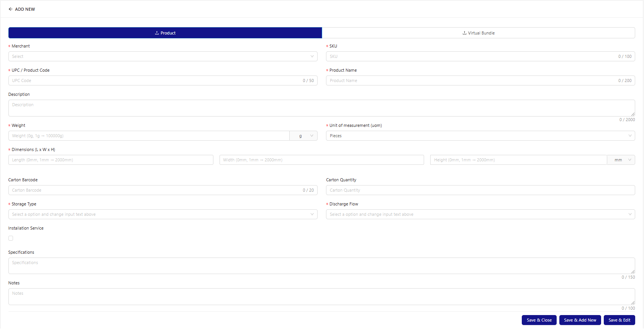This screenshot has height=330, width=644.
Task: Click the ADD NEW header text
Action: (25, 9)
